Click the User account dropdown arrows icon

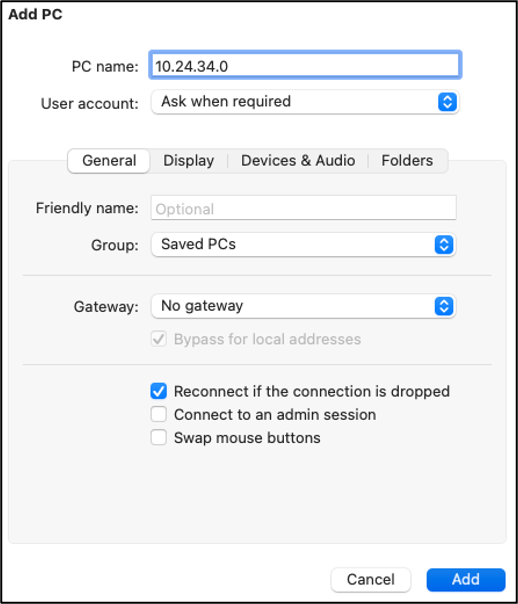tap(447, 102)
